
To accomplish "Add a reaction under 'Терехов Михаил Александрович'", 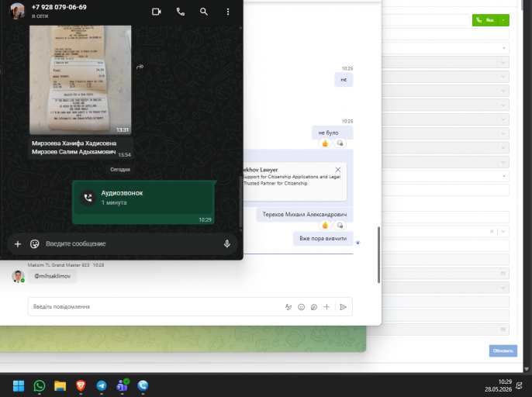I will coord(340,226).
